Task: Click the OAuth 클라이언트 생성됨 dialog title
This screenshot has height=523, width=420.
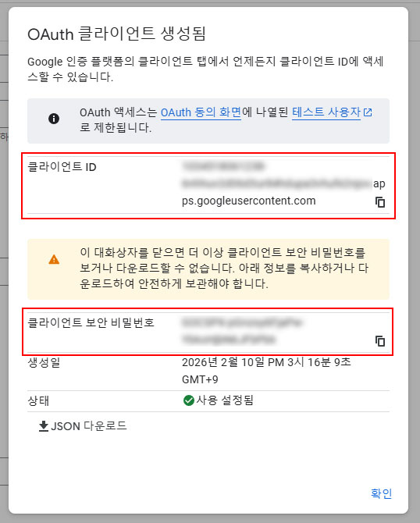Action: 116,34
